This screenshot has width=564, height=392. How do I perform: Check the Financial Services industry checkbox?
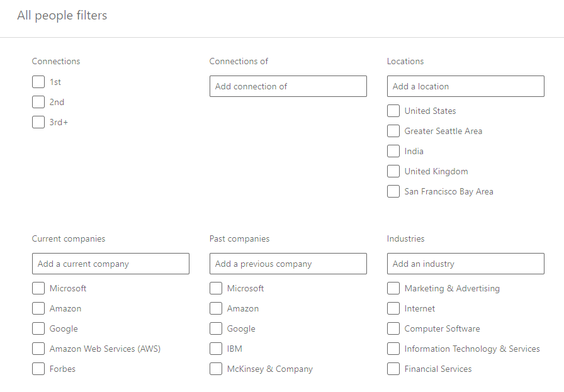click(x=393, y=369)
